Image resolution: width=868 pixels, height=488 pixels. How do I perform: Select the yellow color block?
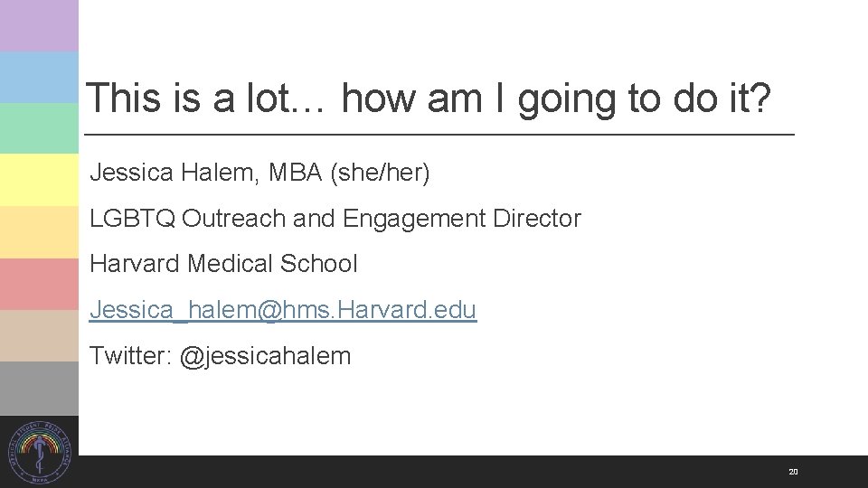tap(39, 180)
